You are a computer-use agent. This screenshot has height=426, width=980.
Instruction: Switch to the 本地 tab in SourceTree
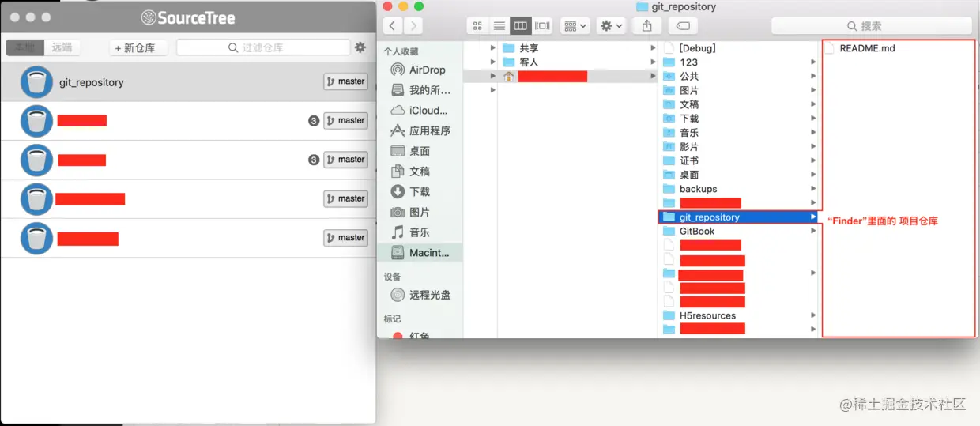pyautogui.click(x=24, y=47)
